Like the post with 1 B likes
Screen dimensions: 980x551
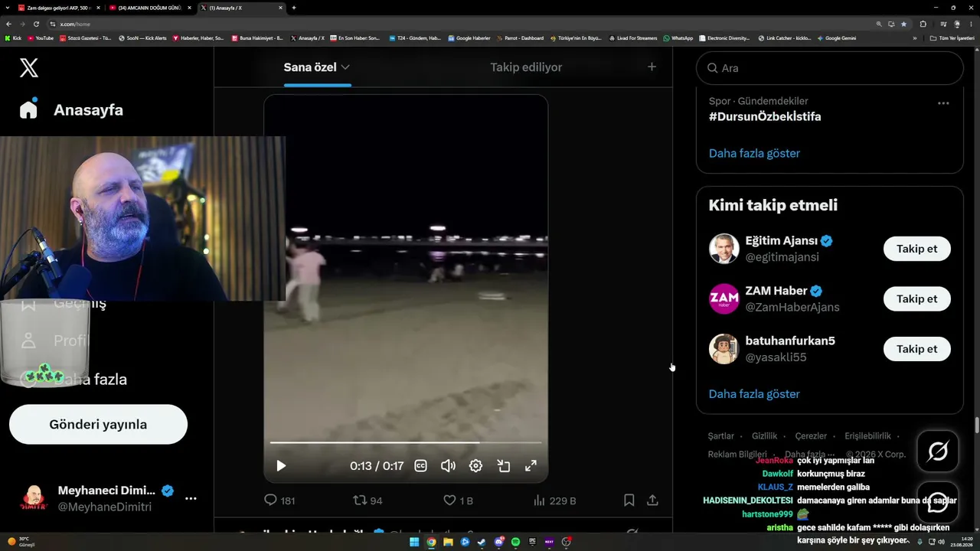[x=458, y=500]
